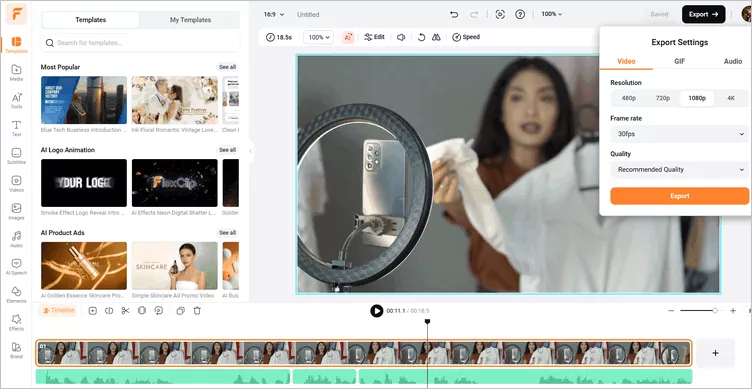Open the Brand sidebar panel
This screenshot has height=389, width=752.
coord(16,350)
